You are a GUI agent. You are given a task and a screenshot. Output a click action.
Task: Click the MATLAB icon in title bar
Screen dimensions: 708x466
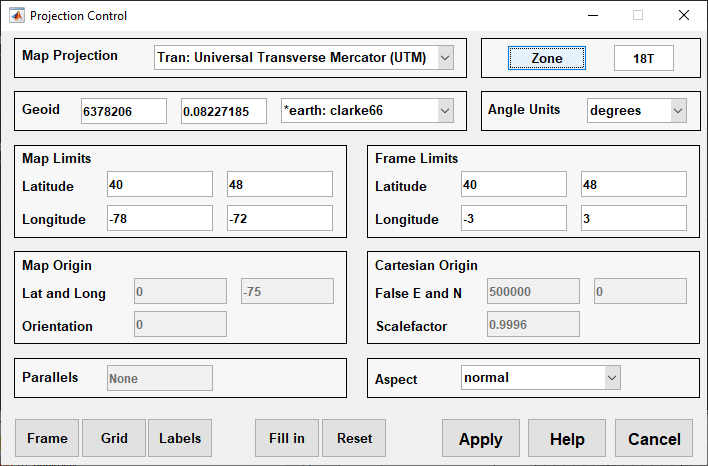click(16, 16)
